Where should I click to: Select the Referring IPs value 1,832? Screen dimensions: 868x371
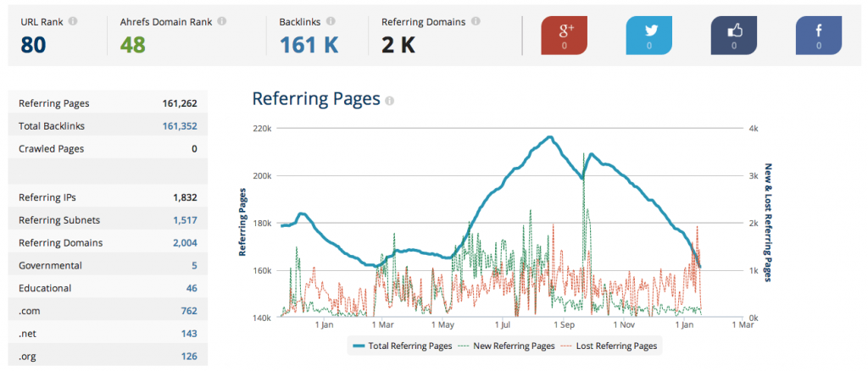[186, 197]
